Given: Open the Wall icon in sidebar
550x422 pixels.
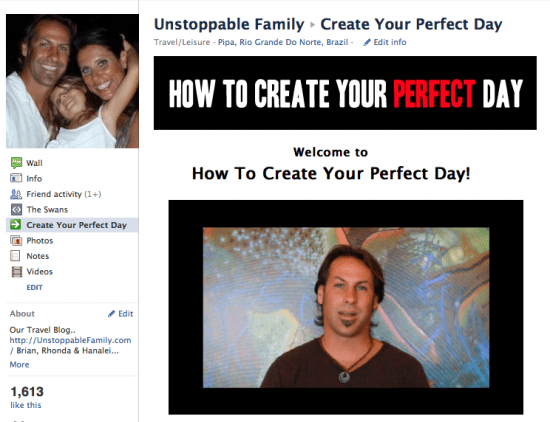Looking at the screenshot, I should click(16, 163).
